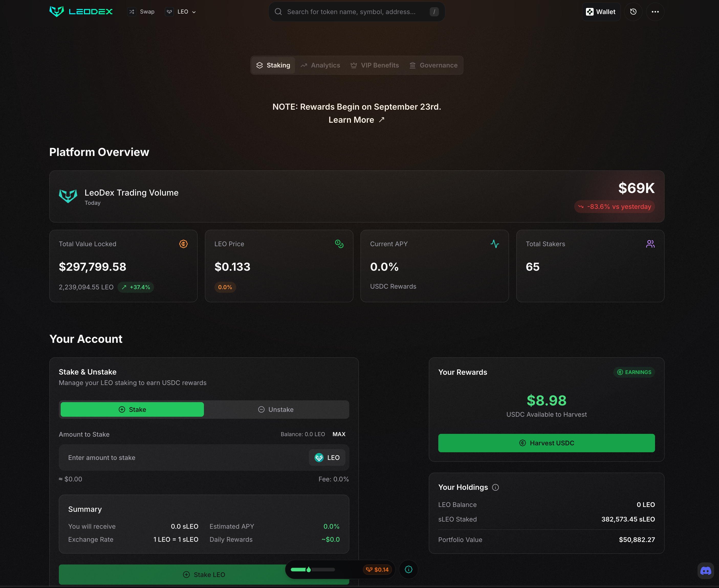This screenshot has width=719, height=588.
Task: Click the Harvest USDC button
Action: pyautogui.click(x=546, y=443)
